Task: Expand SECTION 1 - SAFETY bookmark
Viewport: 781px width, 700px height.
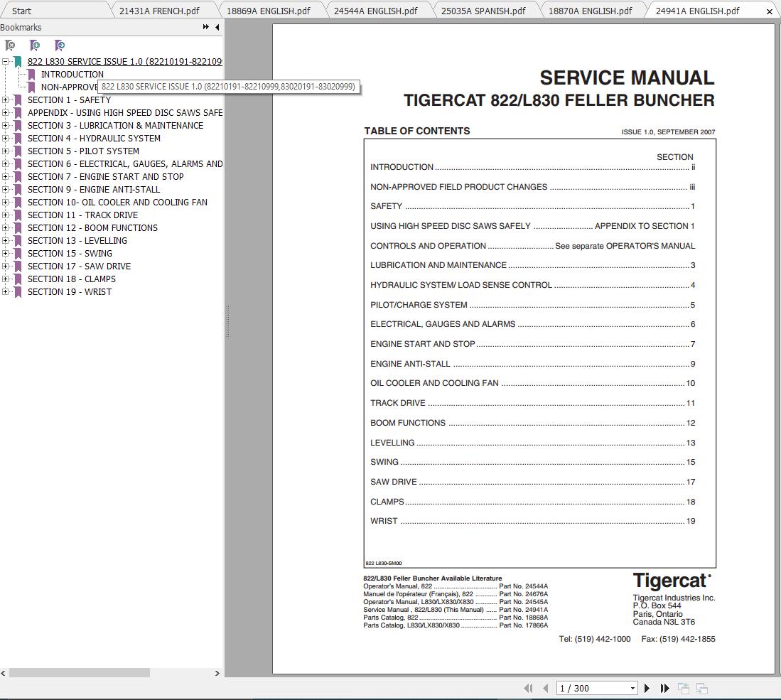Action: (5, 100)
